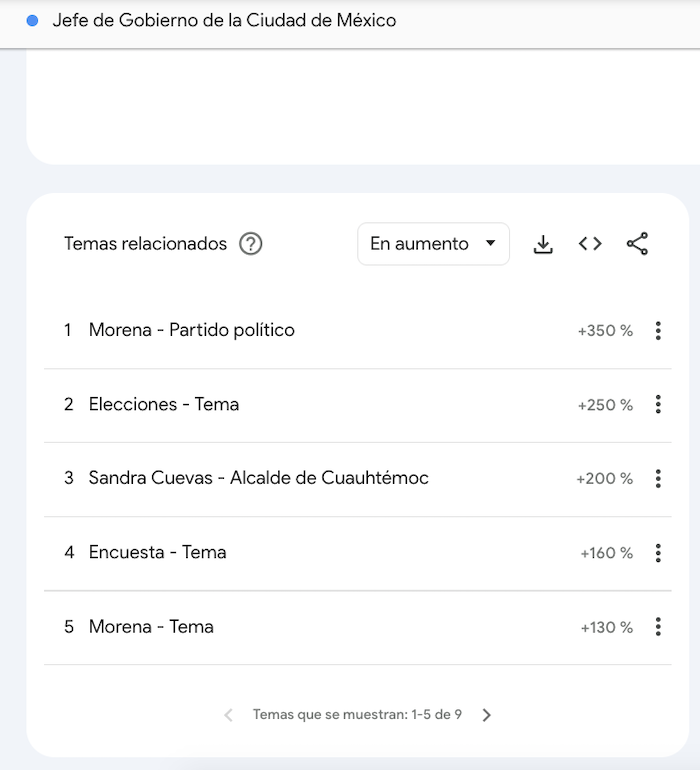Open the embed code icon

590,244
